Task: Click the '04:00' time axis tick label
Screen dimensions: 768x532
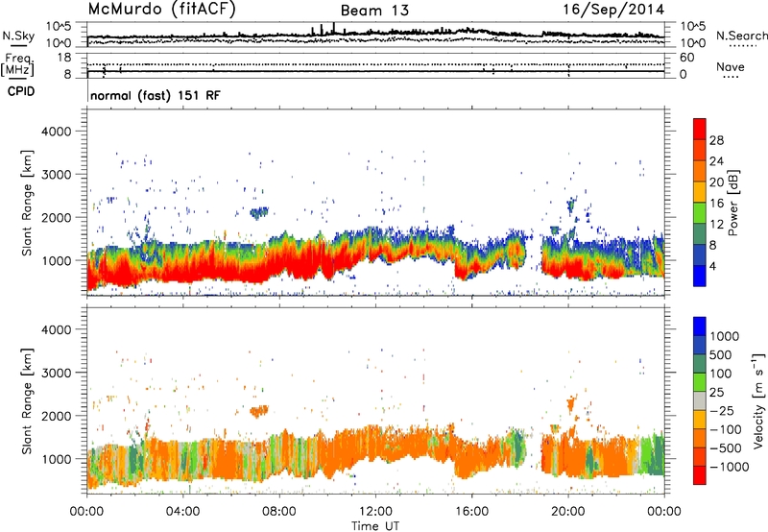Action: (182, 512)
